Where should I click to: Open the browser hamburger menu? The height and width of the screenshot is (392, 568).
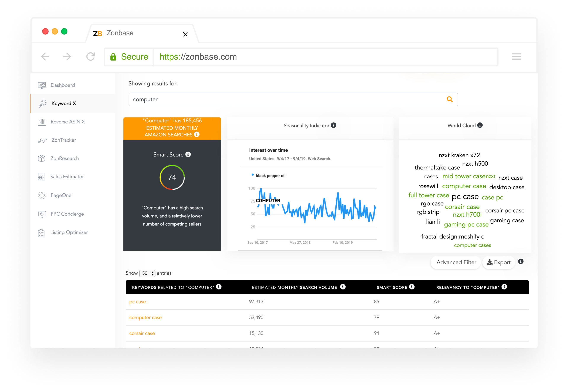click(516, 57)
